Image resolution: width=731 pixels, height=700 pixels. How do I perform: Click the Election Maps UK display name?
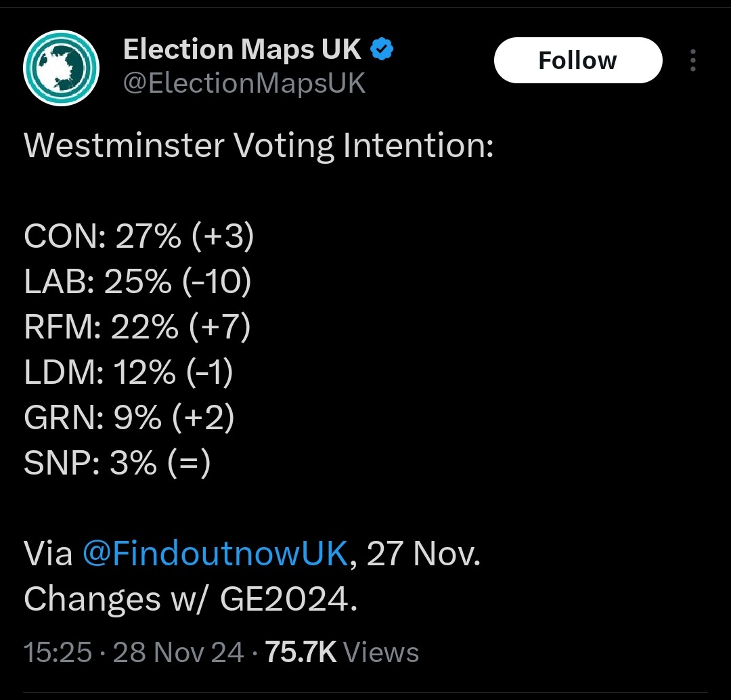click(244, 49)
